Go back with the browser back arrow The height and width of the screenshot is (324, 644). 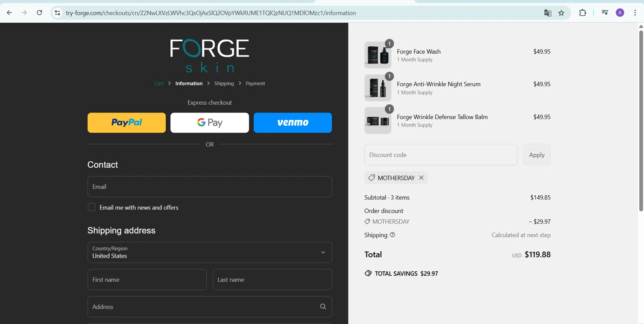pyautogui.click(x=9, y=13)
